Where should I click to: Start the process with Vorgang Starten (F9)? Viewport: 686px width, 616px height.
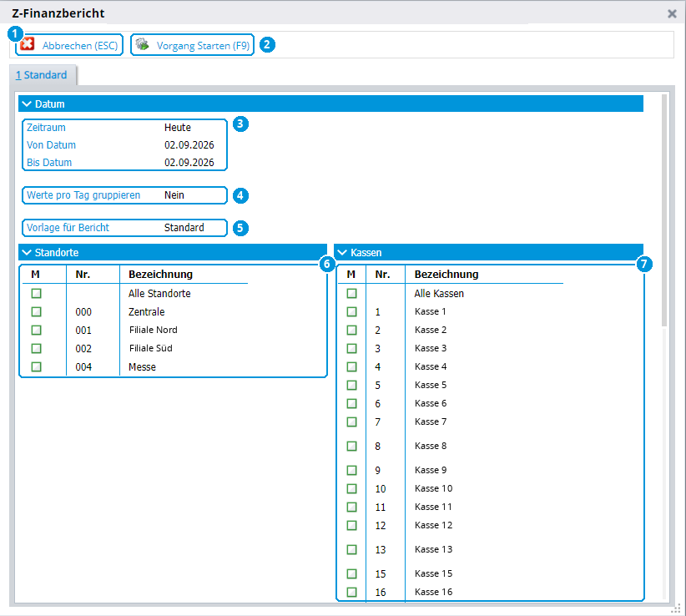click(x=192, y=45)
